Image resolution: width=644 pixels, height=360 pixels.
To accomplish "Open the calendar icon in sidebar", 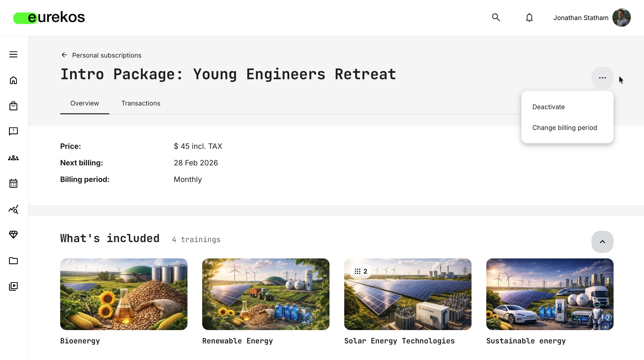I will 13,184.
